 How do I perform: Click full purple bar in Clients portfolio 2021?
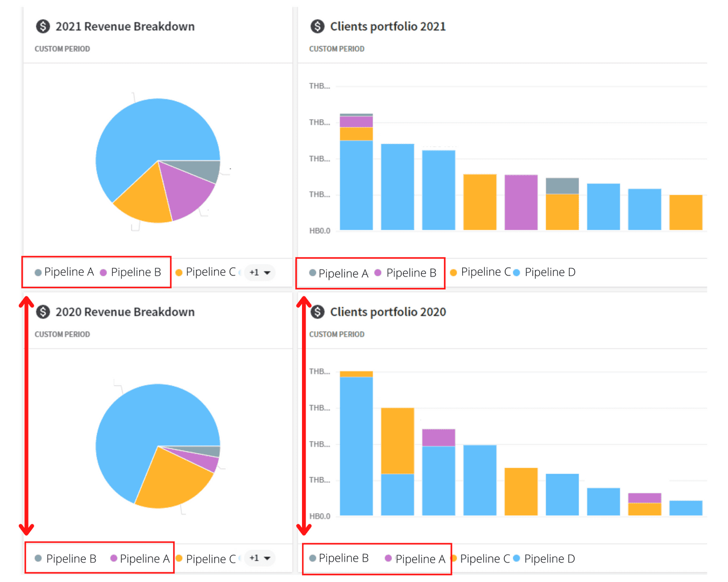coord(521,202)
